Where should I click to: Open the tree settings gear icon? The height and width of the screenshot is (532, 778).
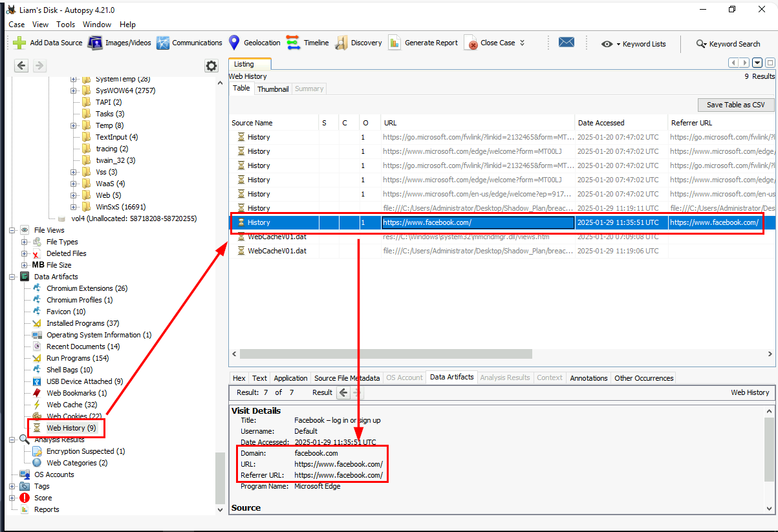[x=211, y=66]
